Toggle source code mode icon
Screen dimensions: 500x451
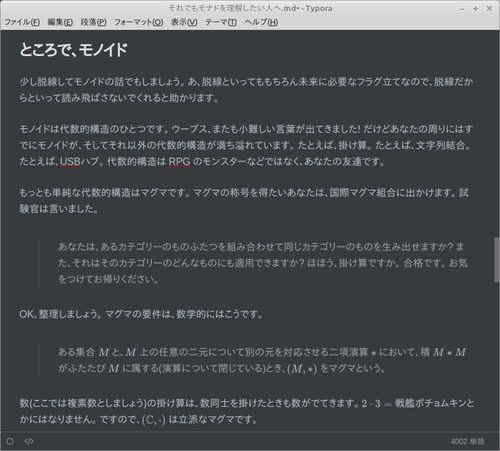pos(29,441)
